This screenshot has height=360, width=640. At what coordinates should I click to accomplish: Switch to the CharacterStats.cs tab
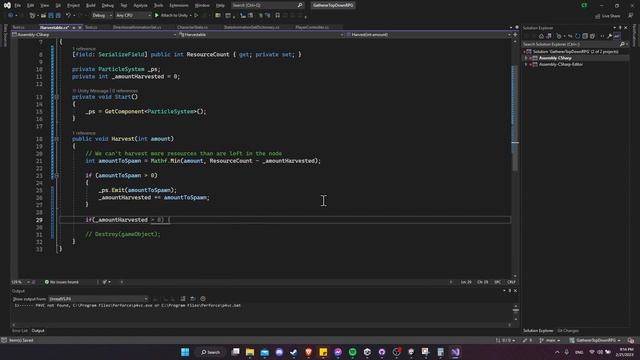coord(192,27)
